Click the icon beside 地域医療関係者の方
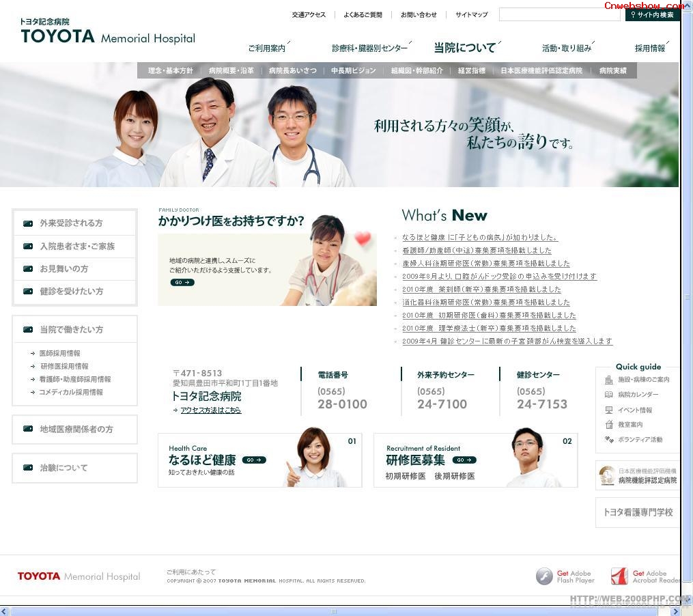 tap(28, 429)
